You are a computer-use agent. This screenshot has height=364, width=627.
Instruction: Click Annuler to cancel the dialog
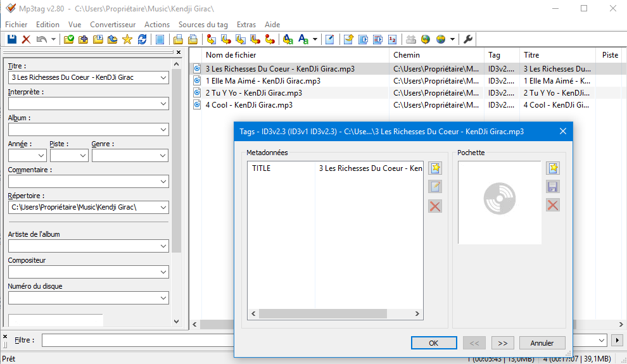542,343
